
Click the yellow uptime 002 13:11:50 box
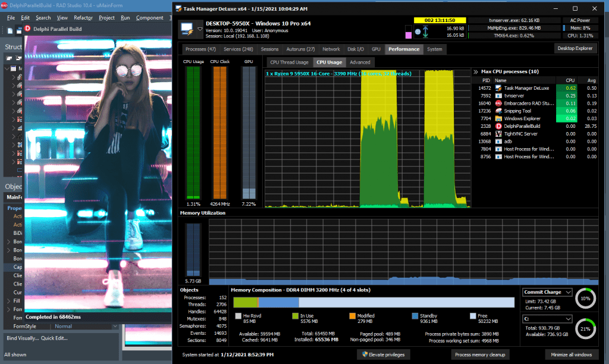point(440,20)
